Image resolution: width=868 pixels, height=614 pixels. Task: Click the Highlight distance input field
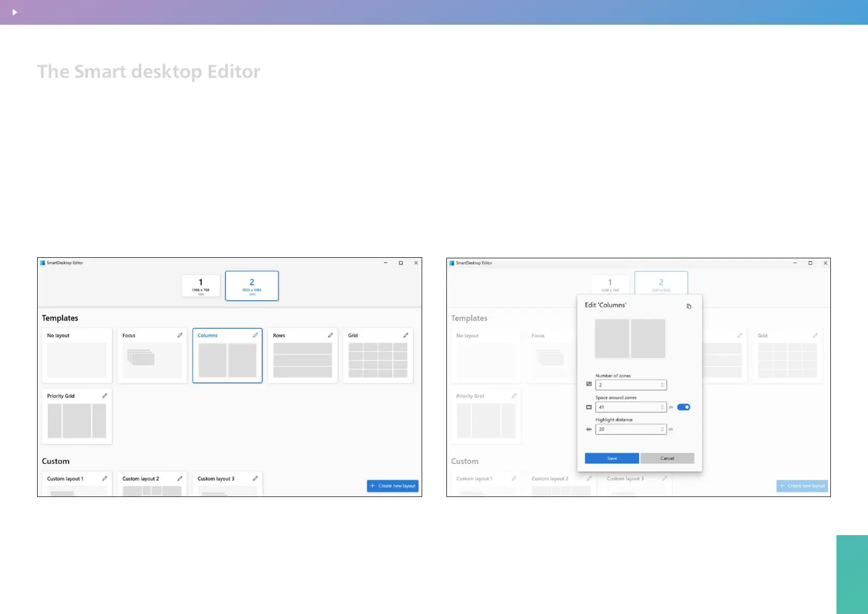(x=627, y=429)
